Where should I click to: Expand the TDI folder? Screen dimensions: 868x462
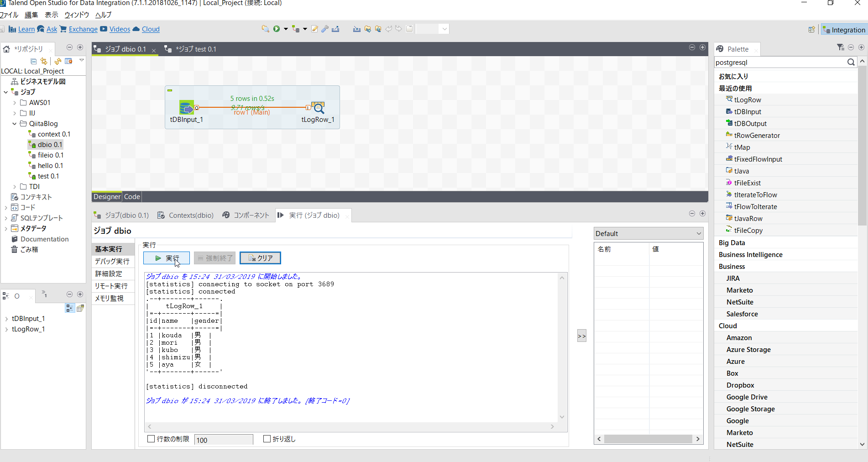pyautogui.click(x=15, y=187)
